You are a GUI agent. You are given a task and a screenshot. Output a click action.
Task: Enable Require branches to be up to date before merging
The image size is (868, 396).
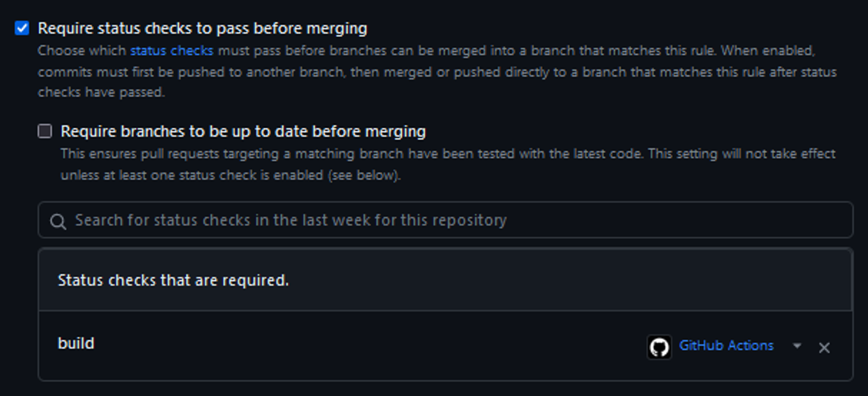pyautogui.click(x=44, y=131)
